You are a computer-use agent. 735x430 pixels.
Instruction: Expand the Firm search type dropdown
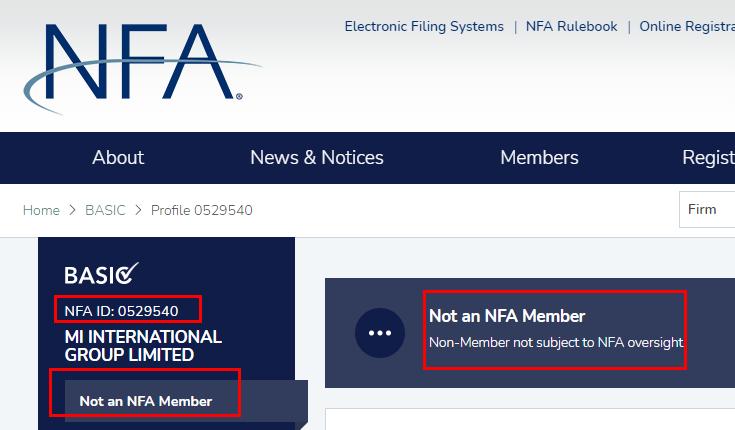pos(706,210)
